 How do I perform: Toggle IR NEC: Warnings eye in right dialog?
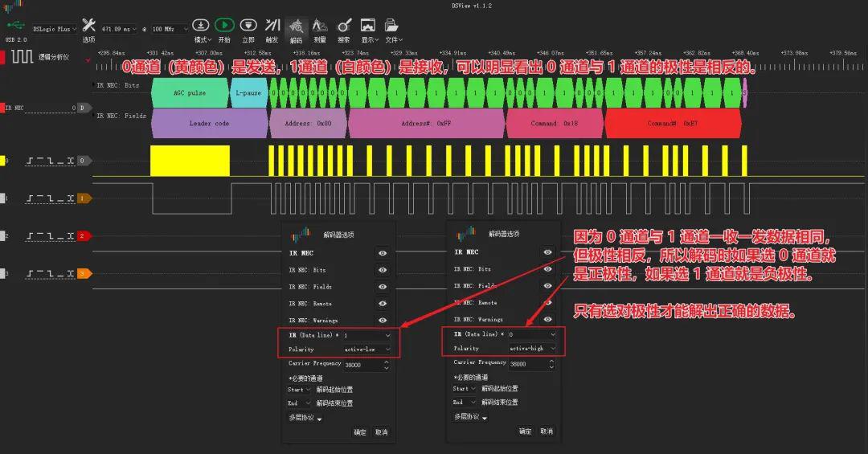[x=547, y=319]
